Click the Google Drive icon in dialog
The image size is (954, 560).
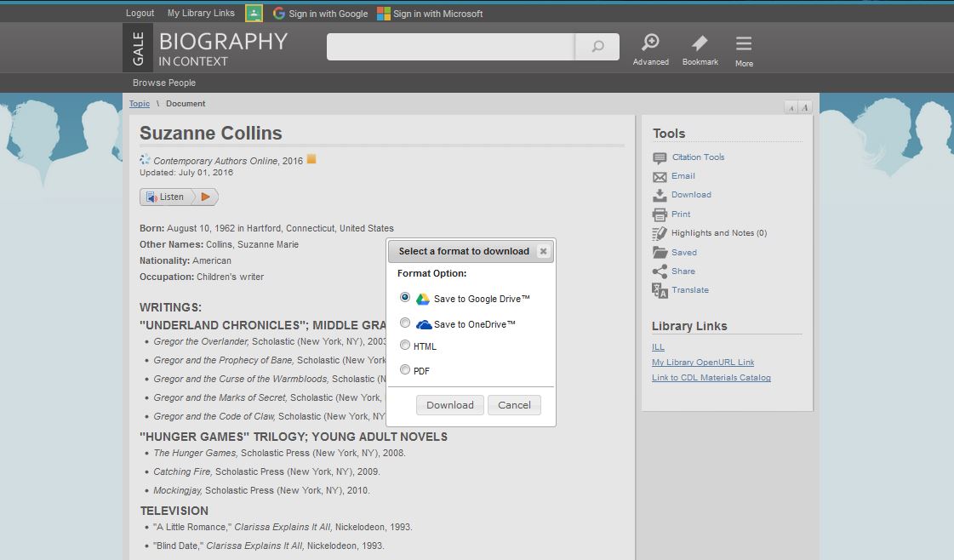(423, 299)
